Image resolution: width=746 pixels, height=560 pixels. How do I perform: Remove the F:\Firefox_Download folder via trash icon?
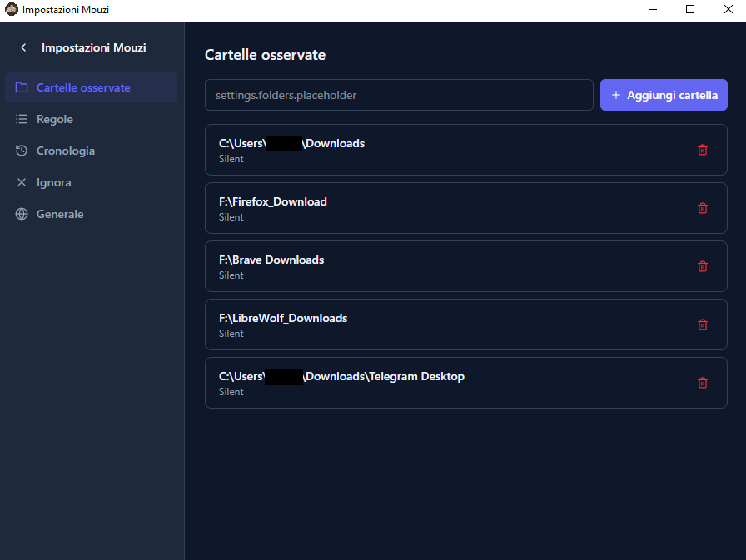[702, 208]
